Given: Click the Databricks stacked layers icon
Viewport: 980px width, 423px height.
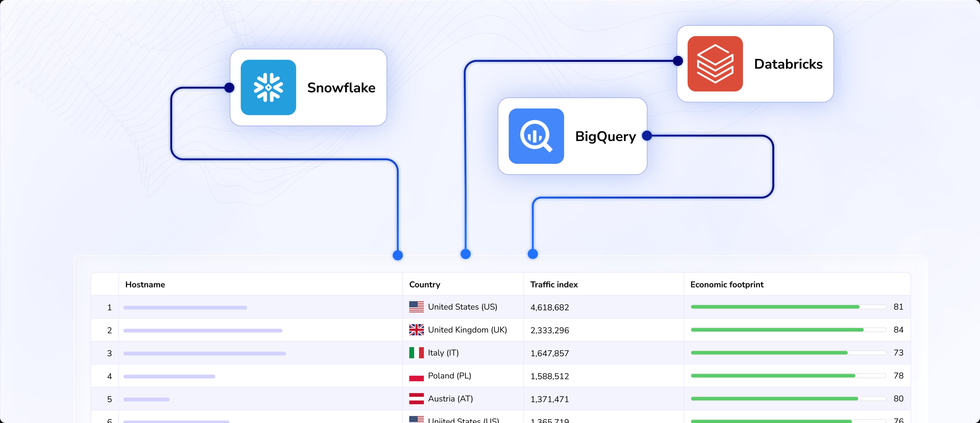Looking at the screenshot, I should coord(715,64).
